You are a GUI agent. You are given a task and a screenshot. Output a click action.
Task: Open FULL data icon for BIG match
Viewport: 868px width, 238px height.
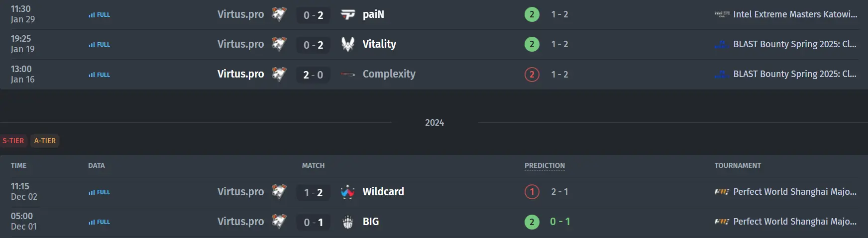[99, 222]
